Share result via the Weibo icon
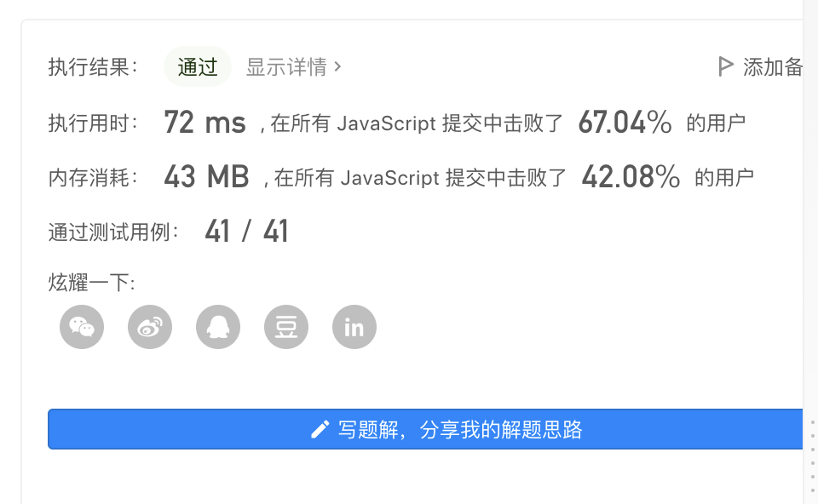 pos(149,327)
